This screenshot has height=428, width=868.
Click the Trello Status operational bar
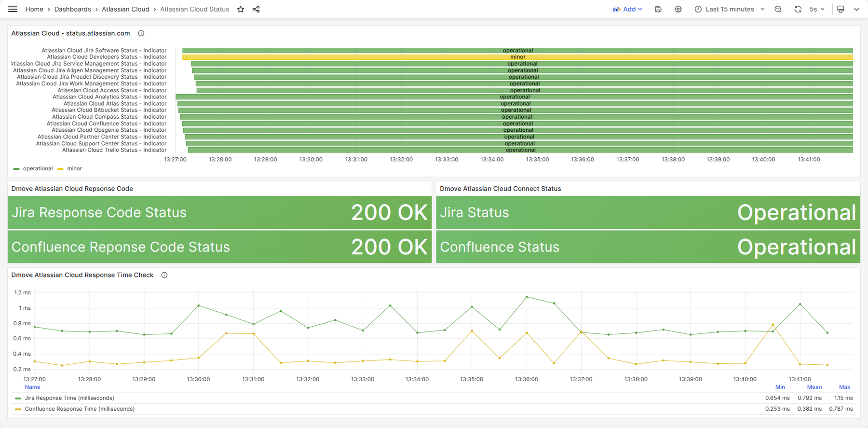[520, 150]
